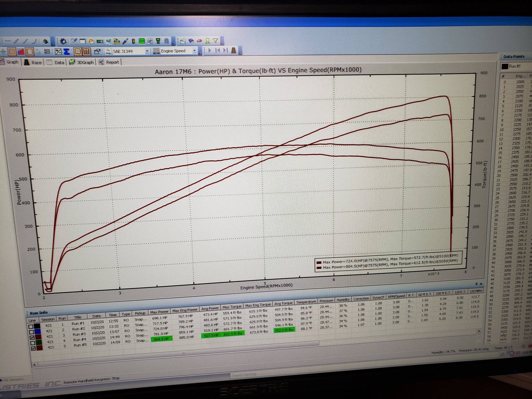
Task: Switch to the Race tab
Action: [33, 62]
